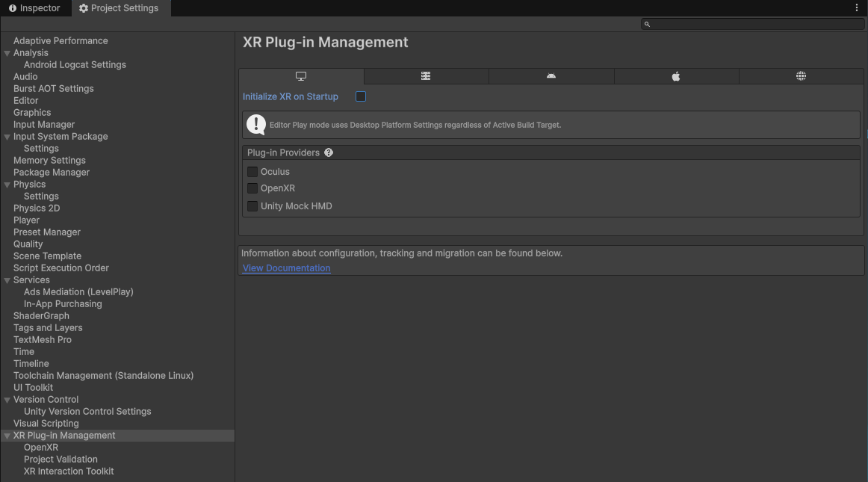The width and height of the screenshot is (868, 482).
Task: Collapse the XR Plug-in Management arrow
Action: (x=7, y=436)
